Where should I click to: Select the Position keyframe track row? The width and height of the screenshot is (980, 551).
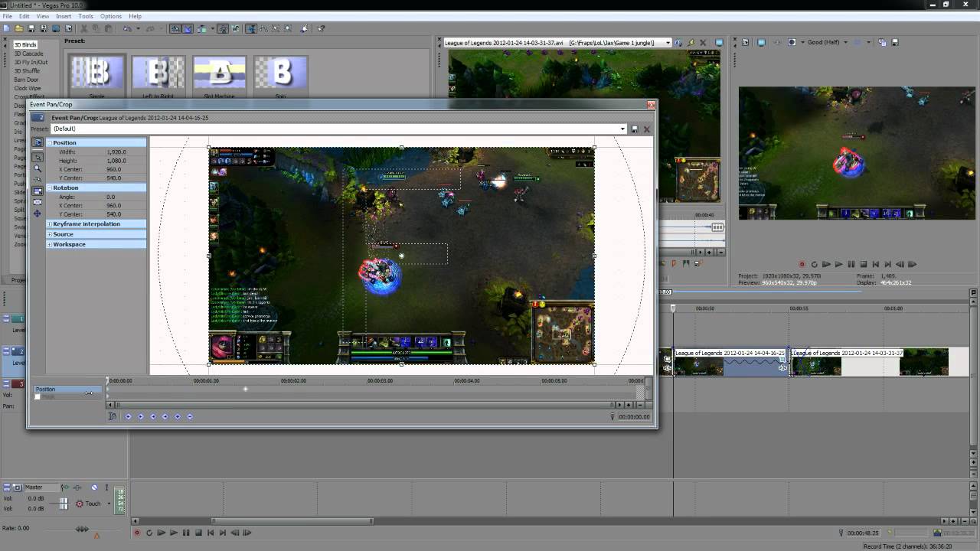(67, 389)
